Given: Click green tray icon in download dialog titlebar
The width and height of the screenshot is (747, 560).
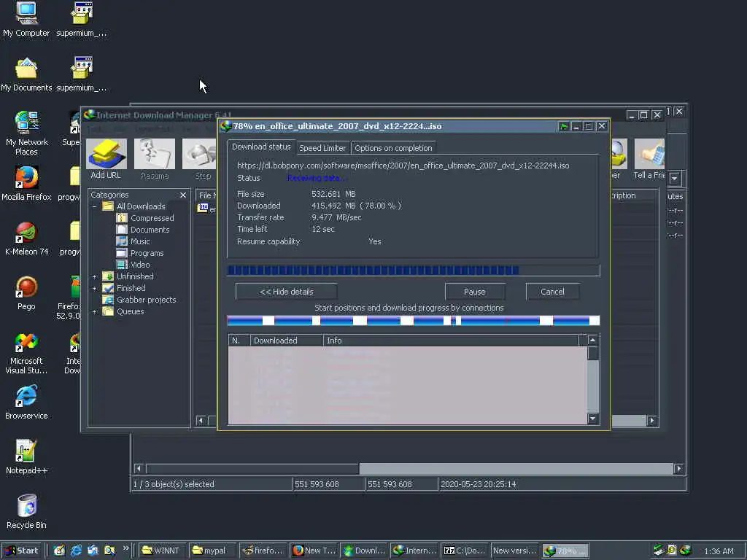Looking at the screenshot, I should coord(564,126).
